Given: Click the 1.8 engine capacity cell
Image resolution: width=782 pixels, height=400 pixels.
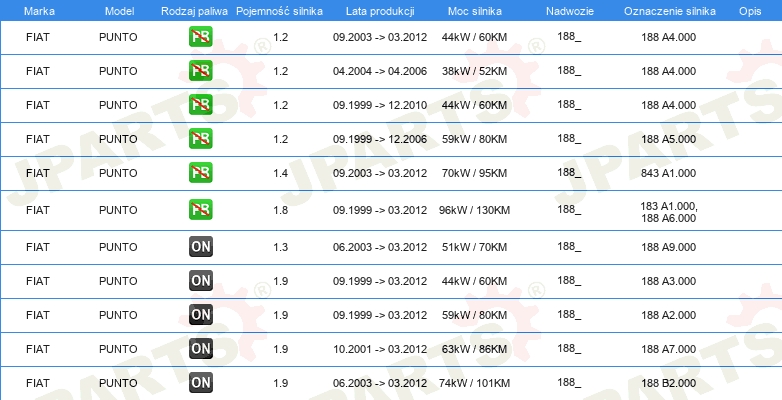Looking at the screenshot, I should [281, 210].
